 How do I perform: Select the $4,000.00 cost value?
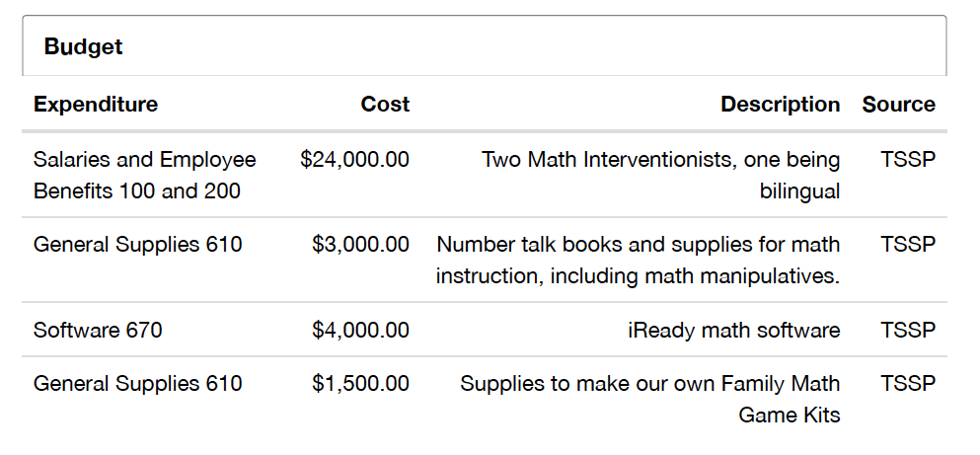point(360,330)
